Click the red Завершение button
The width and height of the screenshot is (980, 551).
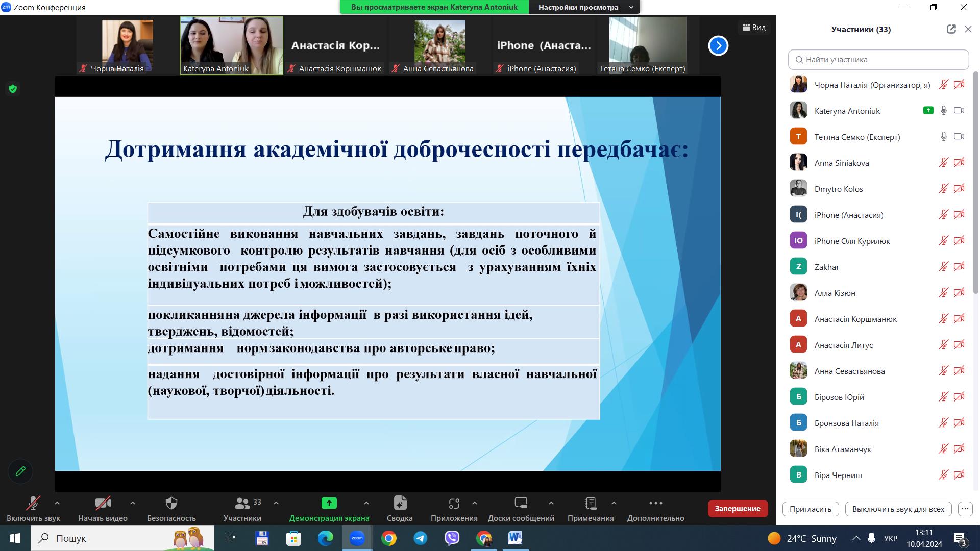pyautogui.click(x=737, y=509)
